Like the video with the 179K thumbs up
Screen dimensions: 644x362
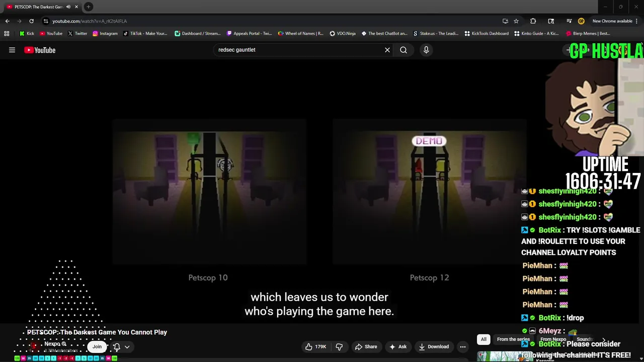[315, 346]
